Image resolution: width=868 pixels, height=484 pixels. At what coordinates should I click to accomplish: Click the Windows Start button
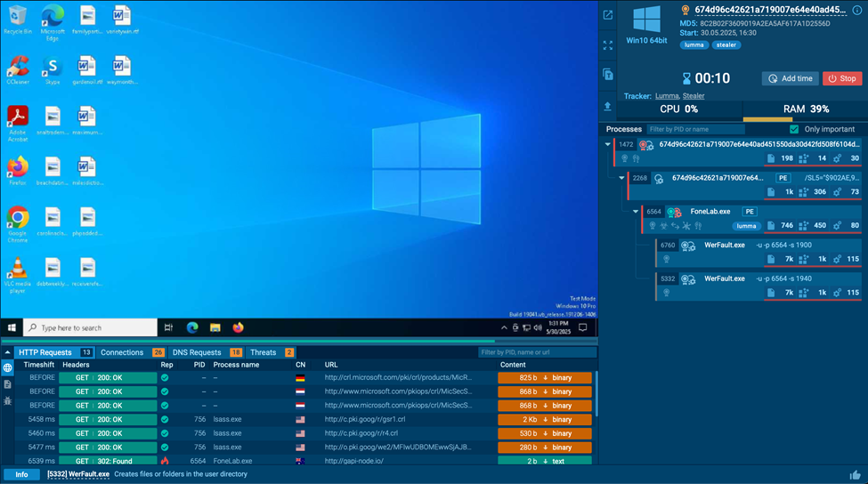click(12, 327)
